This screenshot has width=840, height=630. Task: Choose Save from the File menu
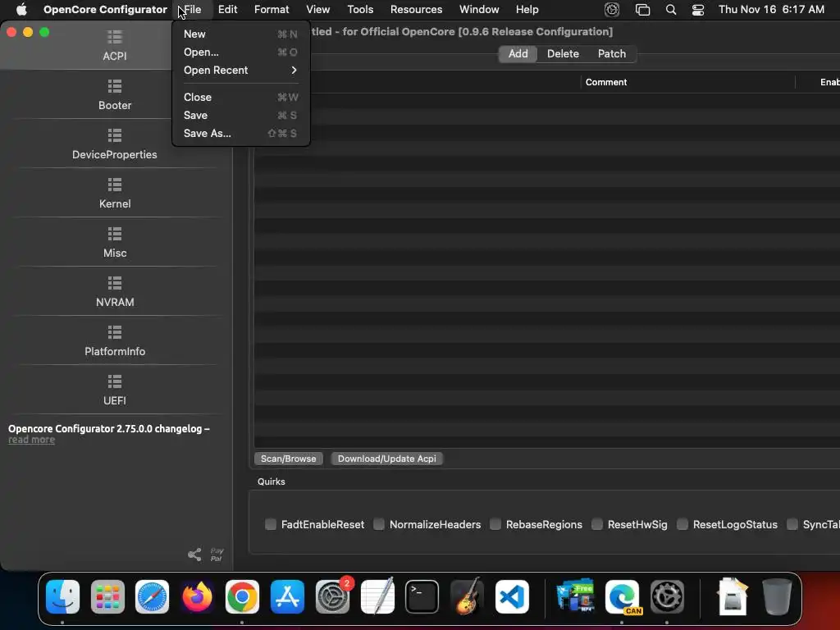[240, 115]
